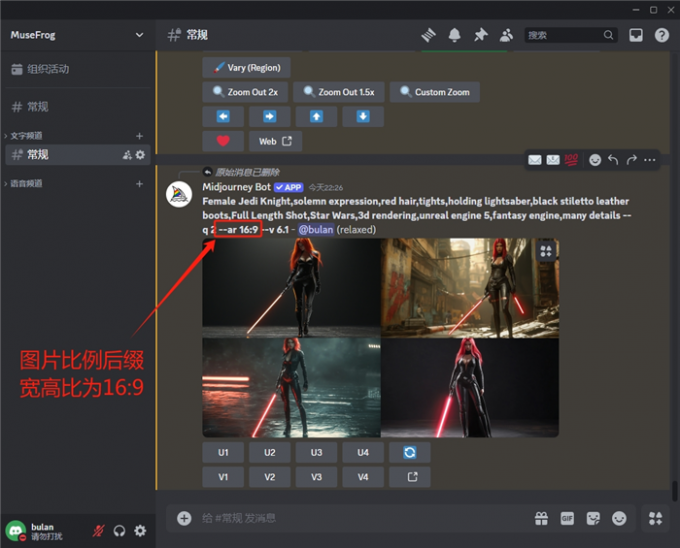The image size is (680, 548).
Task: Click the U4 upscale button
Action: (363, 453)
